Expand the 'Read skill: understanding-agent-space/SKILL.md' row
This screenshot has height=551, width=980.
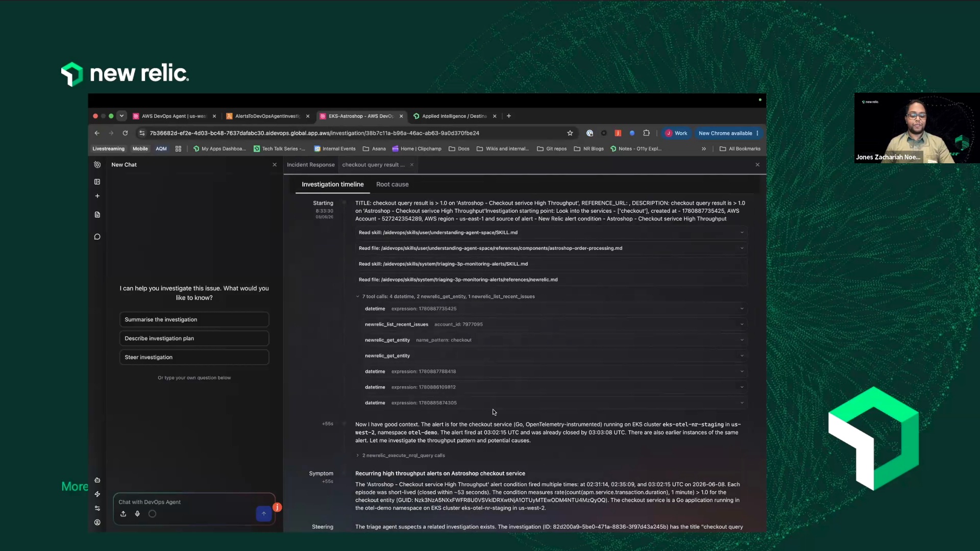pos(552,233)
